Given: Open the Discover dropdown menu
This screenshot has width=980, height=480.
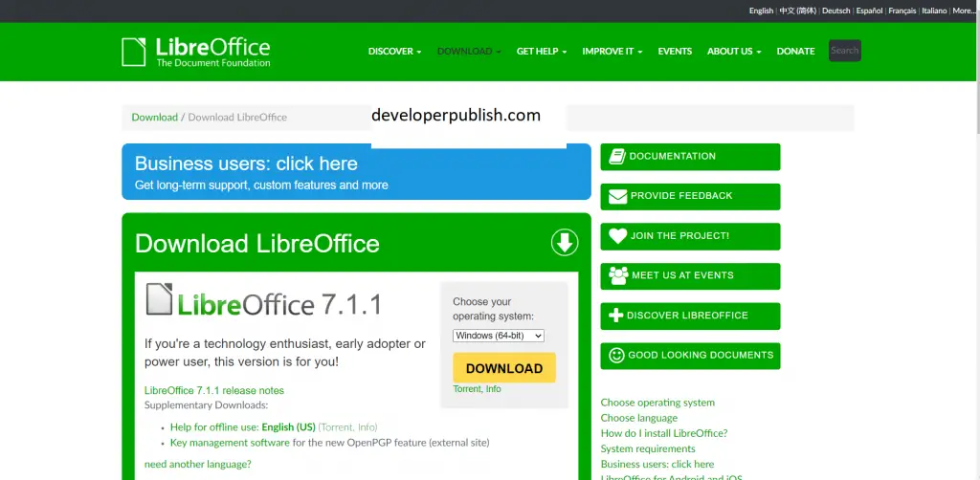Looking at the screenshot, I should pos(394,52).
